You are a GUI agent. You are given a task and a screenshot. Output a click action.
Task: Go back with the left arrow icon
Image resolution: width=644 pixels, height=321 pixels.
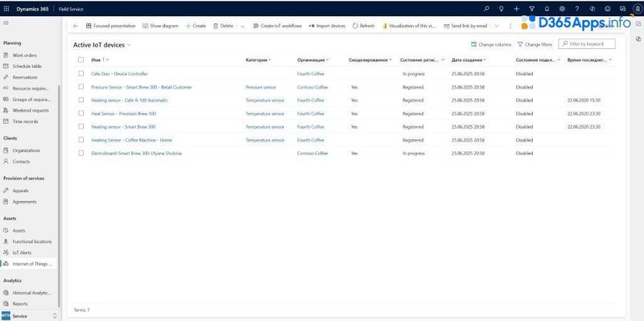75,26
